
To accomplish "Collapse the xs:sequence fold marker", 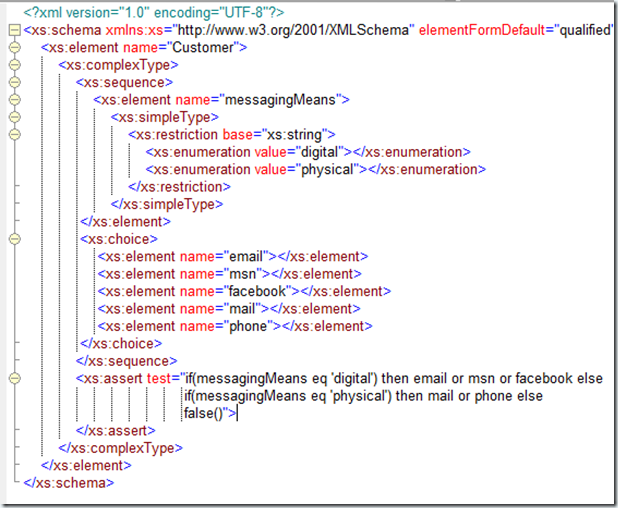I will [x=13, y=82].
